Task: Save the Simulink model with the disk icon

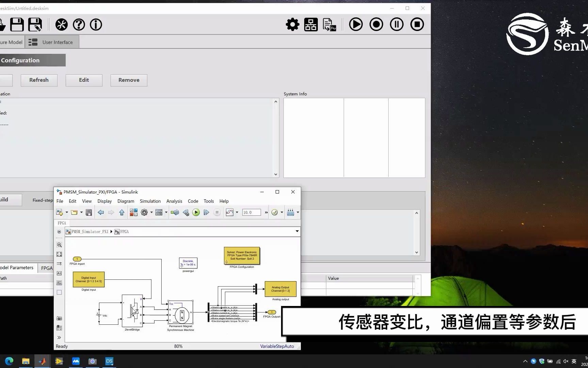Action: 88,212
